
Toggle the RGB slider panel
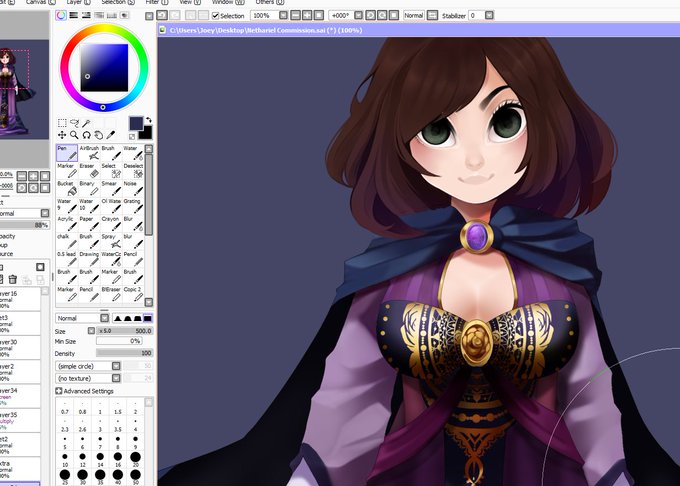74,15
